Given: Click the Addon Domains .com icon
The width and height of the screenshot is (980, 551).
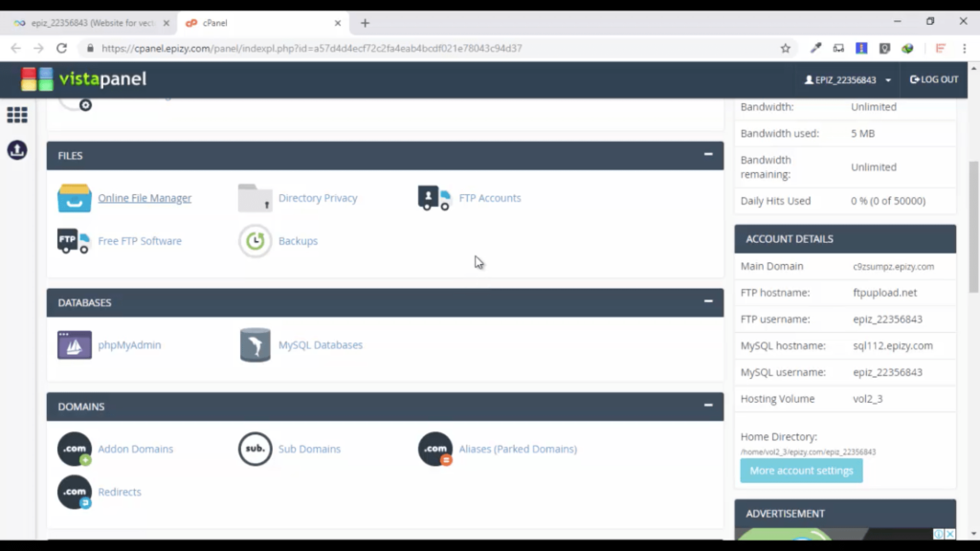Looking at the screenshot, I should 75,450.
